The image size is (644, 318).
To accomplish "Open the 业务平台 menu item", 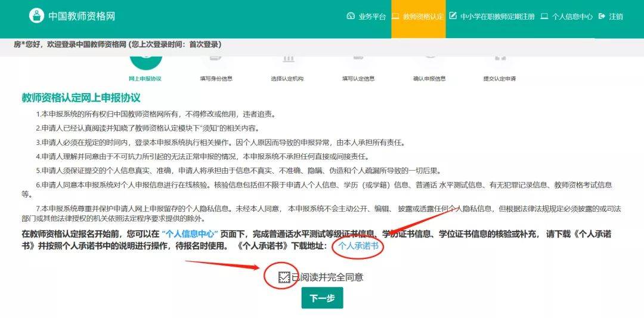I will pyautogui.click(x=366, y=17).
